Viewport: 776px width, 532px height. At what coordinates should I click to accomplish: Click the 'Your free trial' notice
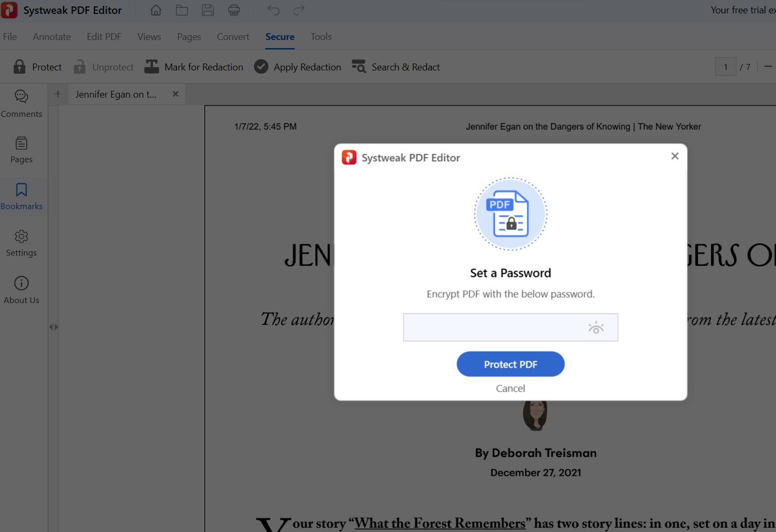point(743,10)
